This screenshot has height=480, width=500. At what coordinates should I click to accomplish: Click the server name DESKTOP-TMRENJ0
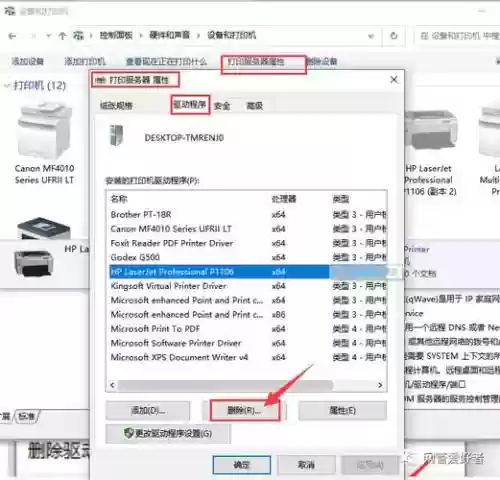point(184,138)
